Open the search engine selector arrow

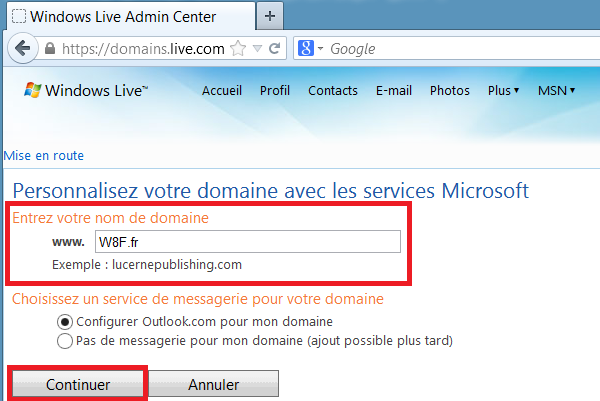click(320, 49)
